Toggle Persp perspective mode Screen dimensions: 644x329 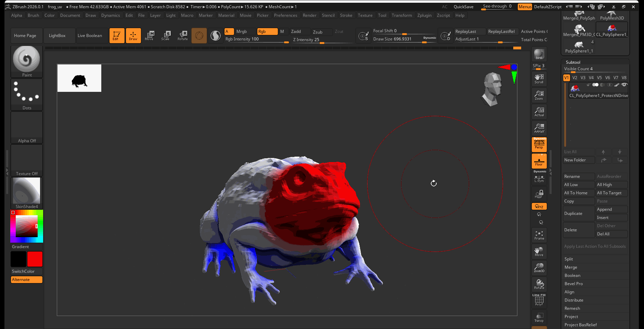(x=539, y=144)
